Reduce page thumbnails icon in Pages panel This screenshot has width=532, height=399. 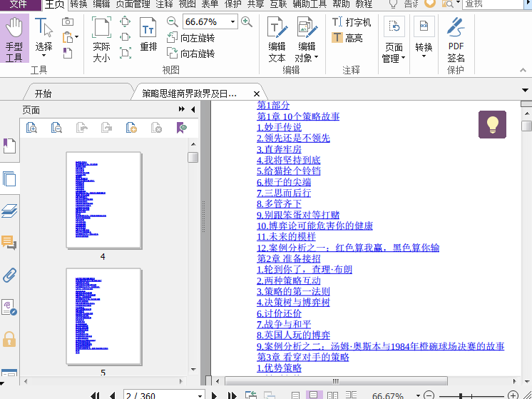click(x=56, y=128)
